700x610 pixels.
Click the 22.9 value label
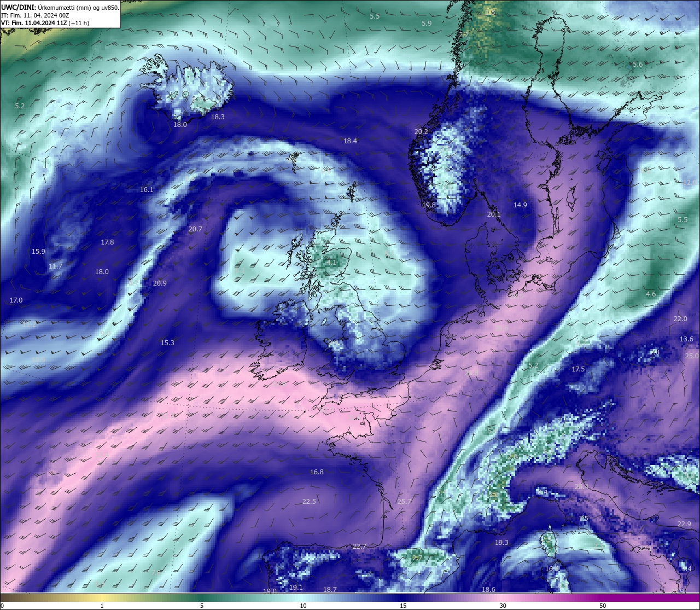[684, 524]
